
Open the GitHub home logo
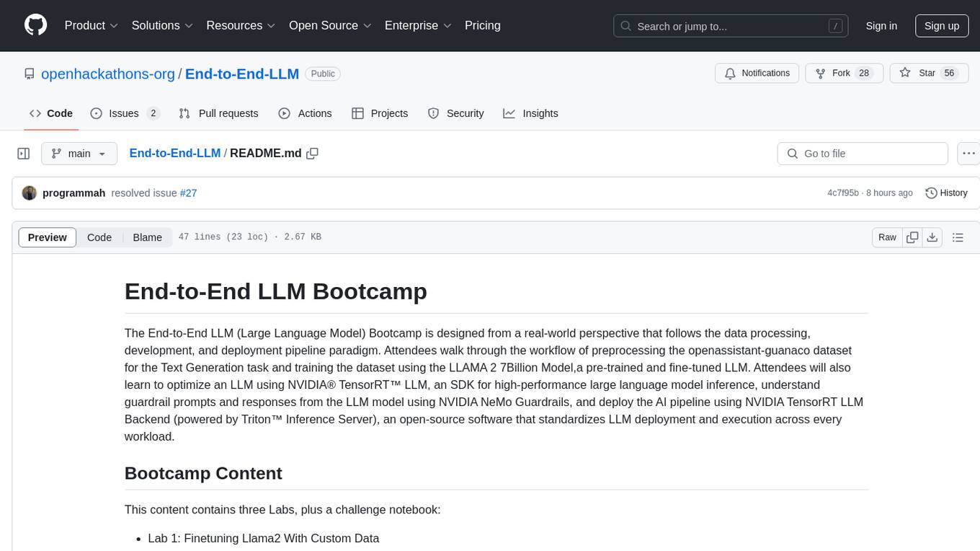click(x=36, y=25)
